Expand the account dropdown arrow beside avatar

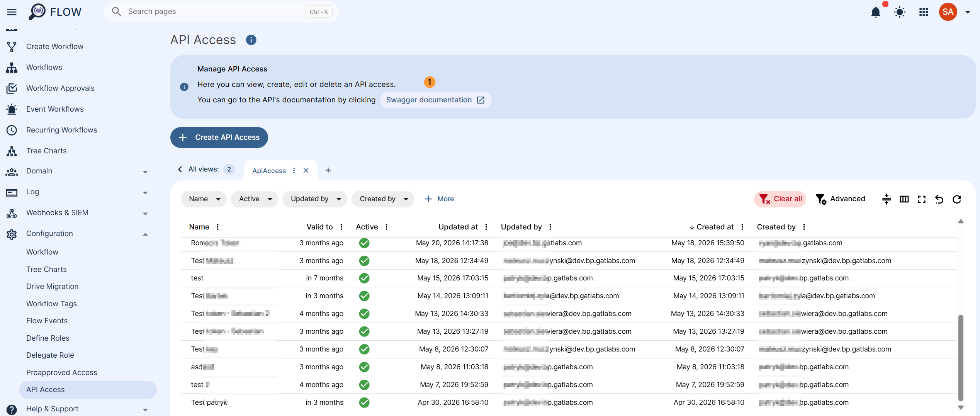[x=968, y=12]
